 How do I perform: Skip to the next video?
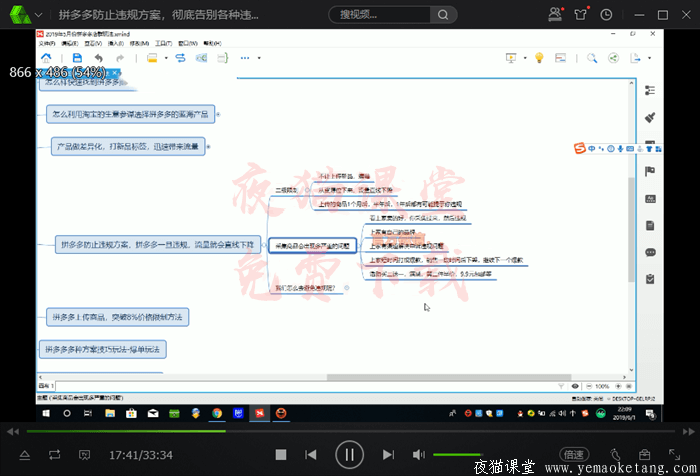pyautogui.click(x=388, y=455)
